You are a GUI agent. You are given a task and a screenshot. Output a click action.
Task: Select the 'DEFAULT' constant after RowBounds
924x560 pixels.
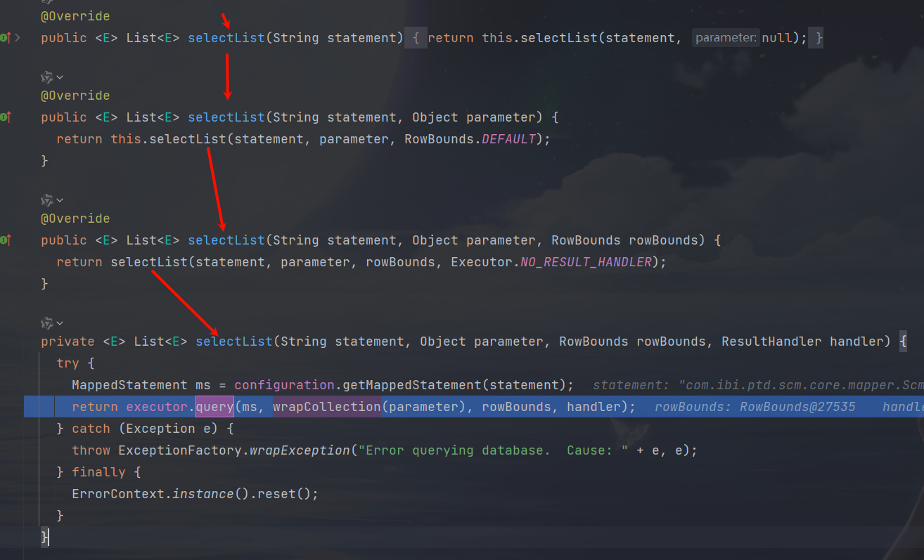[508, 139]
